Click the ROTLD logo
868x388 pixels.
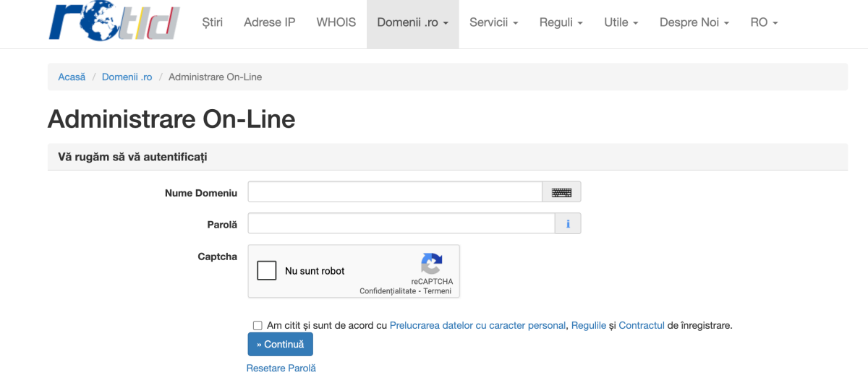coord(114,23)
